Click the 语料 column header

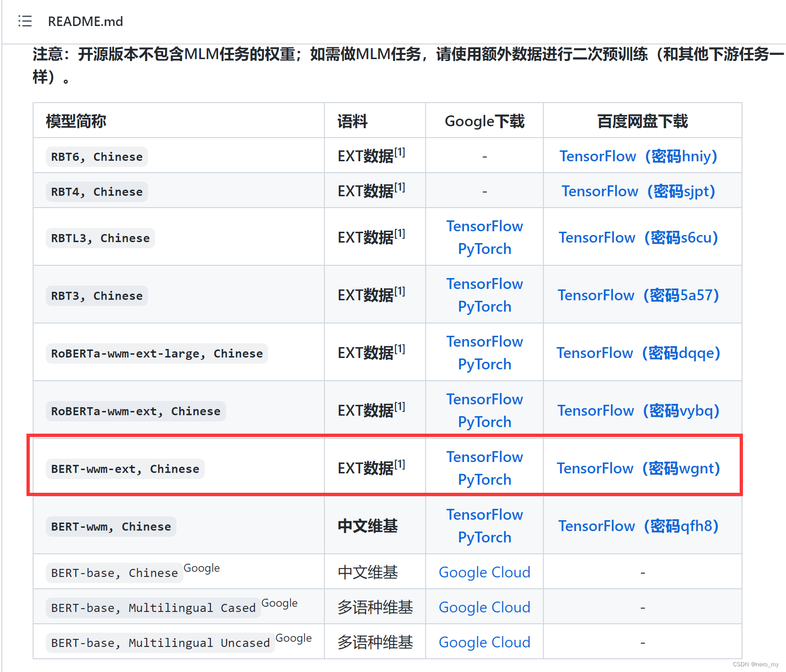point(352,121)
